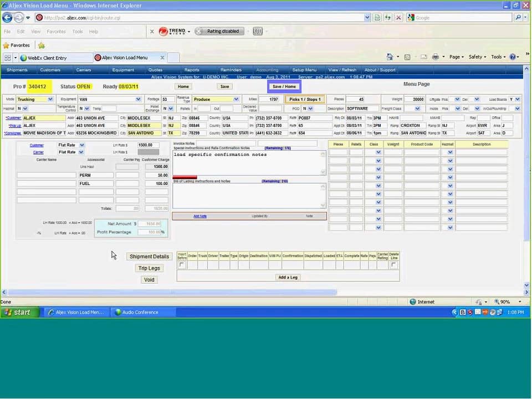Open the Load Boards Y dropdown
Viewport: 532px width, 399px height.
(x=518, y=99)
